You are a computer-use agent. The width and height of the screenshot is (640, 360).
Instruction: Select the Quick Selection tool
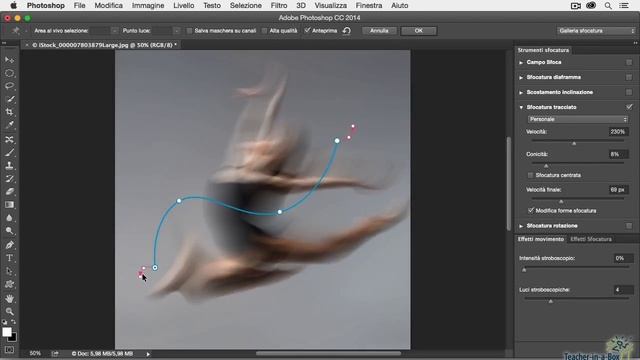pos(9,99)
